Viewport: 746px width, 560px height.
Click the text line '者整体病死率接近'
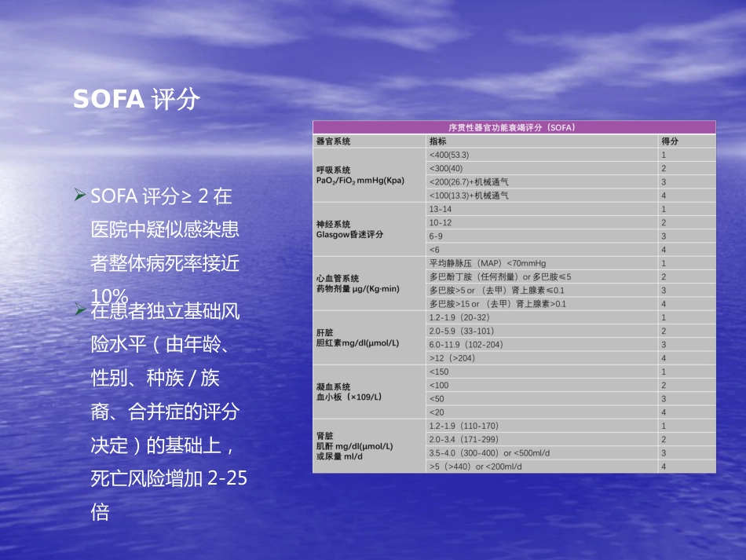pyautogui.click(x=165, y=263)
